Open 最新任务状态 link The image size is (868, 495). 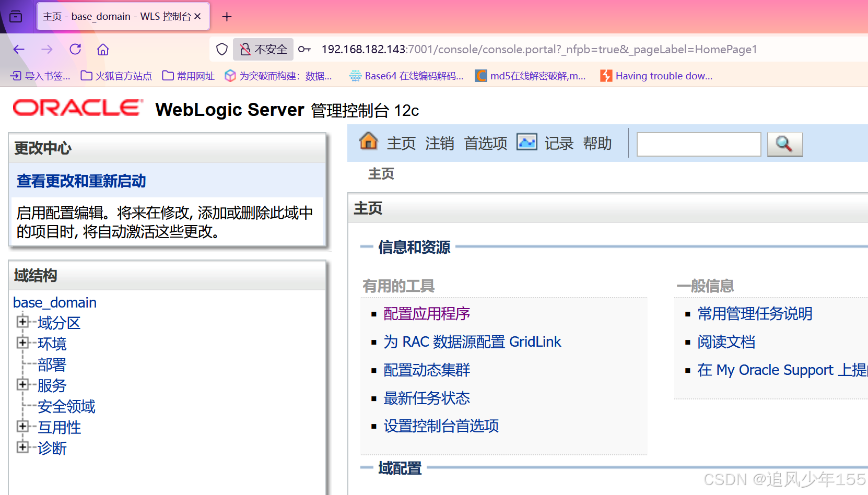(427, 398)
